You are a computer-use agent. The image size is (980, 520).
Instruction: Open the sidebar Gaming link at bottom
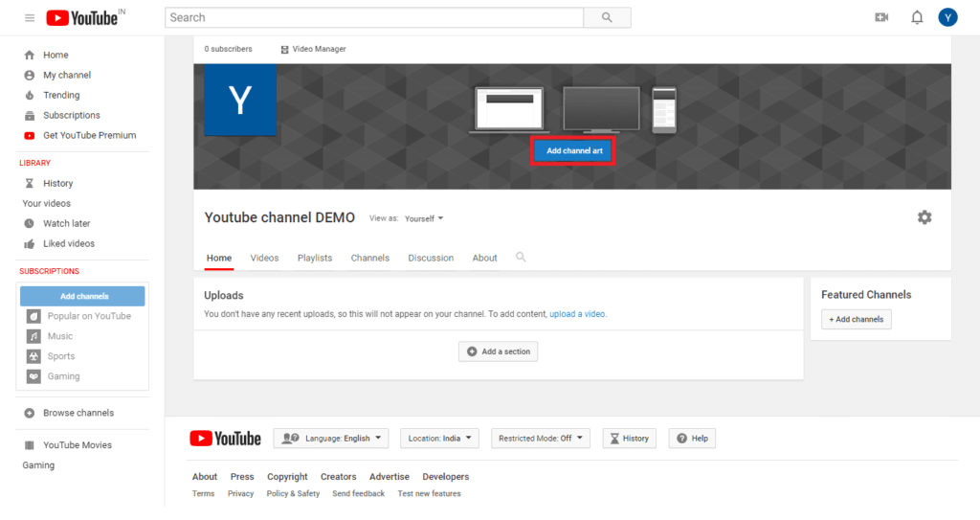tap(38, 464)
